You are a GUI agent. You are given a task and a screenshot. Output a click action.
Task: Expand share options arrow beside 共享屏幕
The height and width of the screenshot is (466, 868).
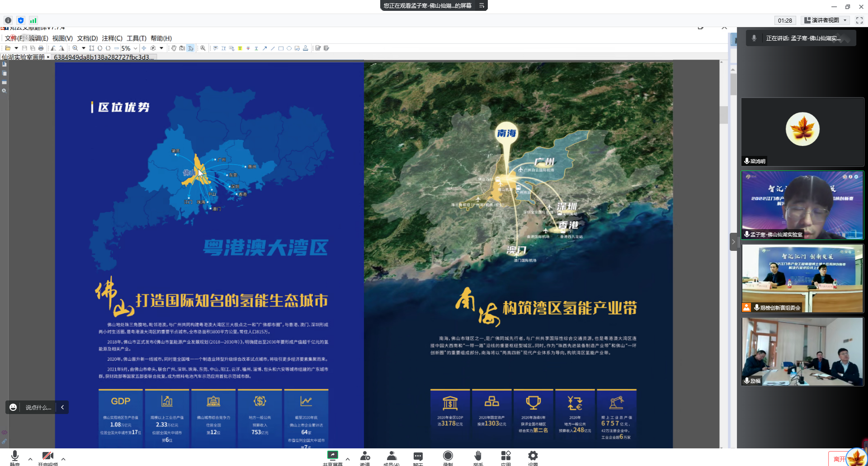[348, 459]
